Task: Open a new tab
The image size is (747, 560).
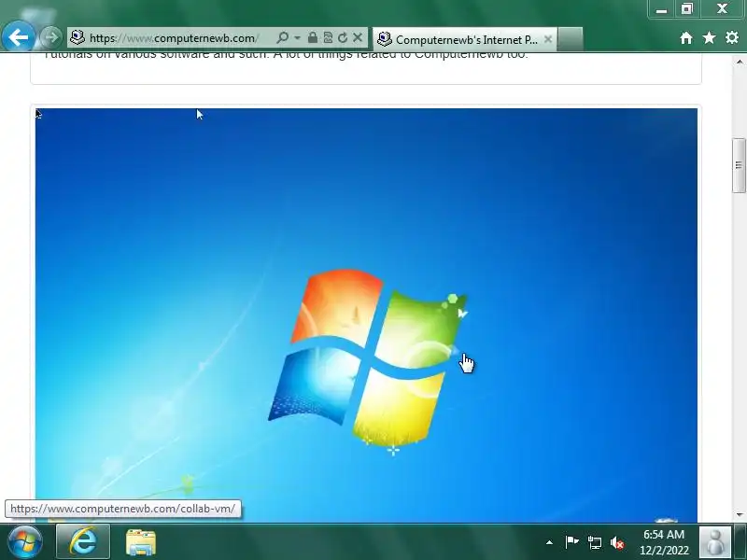Action: 570,39
